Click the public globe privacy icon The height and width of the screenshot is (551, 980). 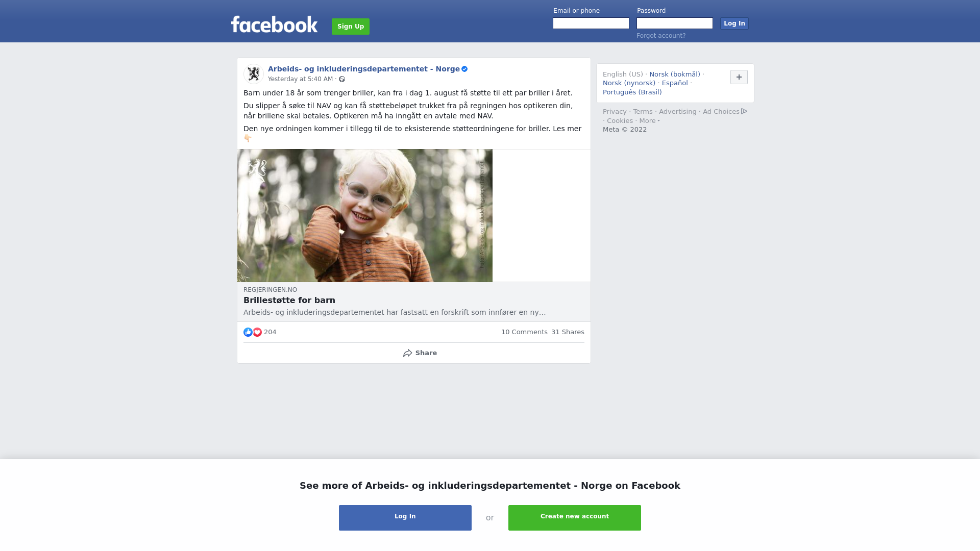coord(342,79)
